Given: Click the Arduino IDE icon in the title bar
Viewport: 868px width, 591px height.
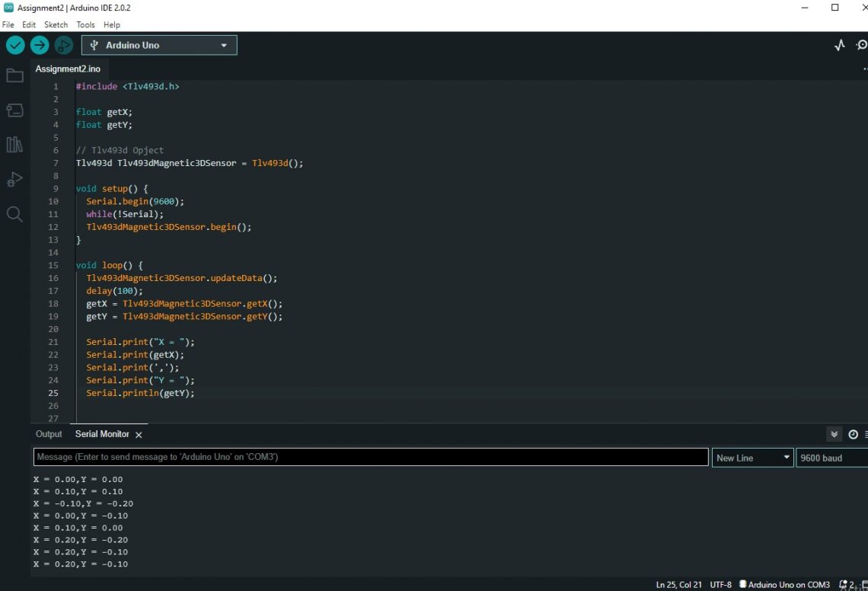Looking at the screenshot, I should tap(8, 7).
